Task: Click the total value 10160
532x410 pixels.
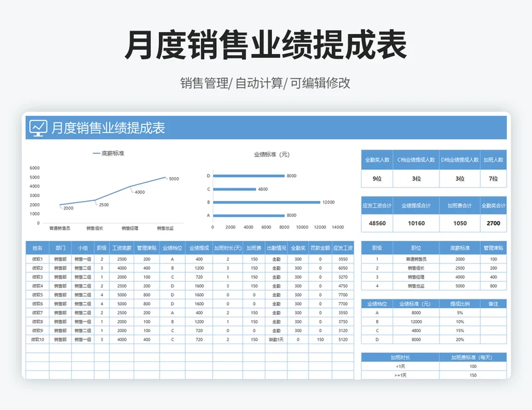Action: [x=416, y=223]
